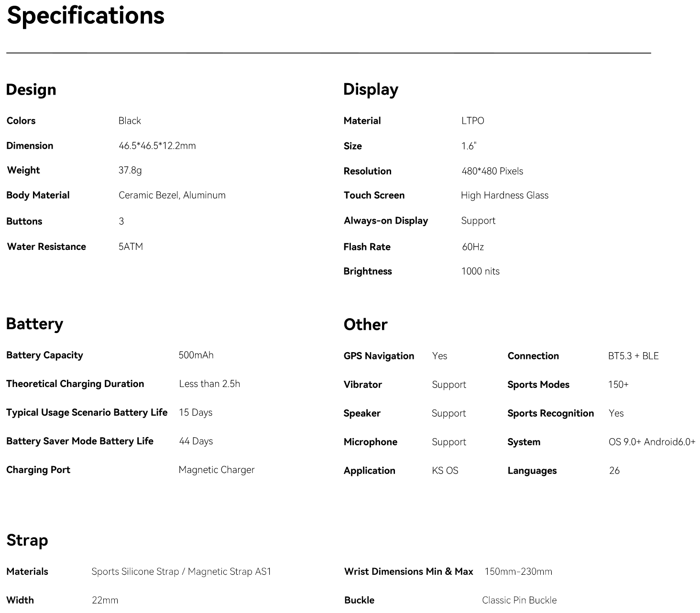Screen dimensions: 700x613
Task: Select the Water Resistance label
Action: (46, 247)
